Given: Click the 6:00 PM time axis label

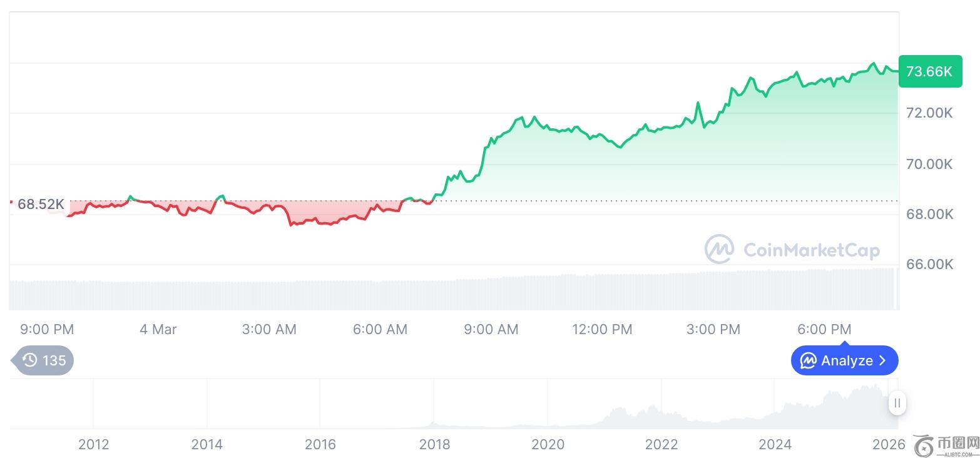Looking at the screenshot, I should coord(824,329).
